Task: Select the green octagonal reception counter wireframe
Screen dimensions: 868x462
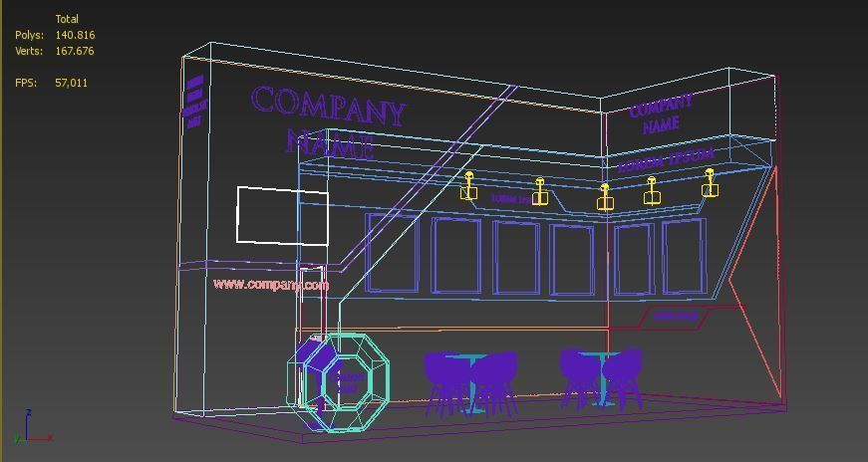Action: point(339,381)
